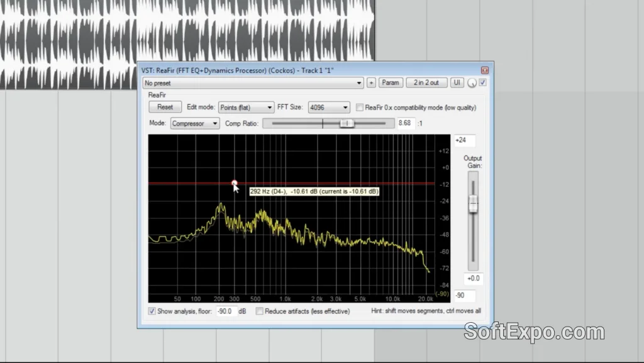Open the Param button menu
The image size is (644, 363).
(391, 83)
